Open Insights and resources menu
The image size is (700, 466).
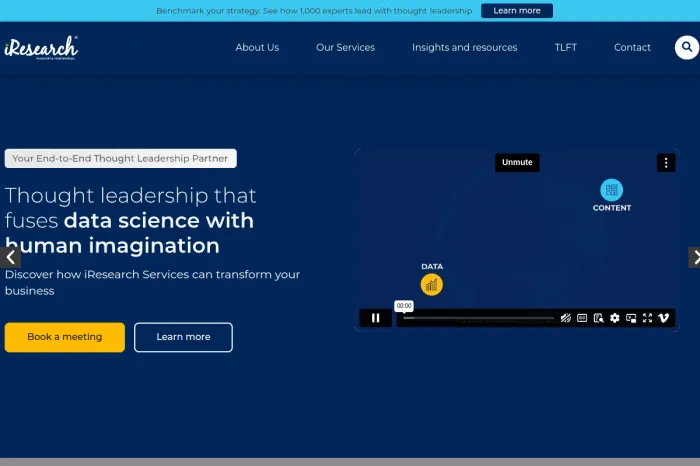464,47
